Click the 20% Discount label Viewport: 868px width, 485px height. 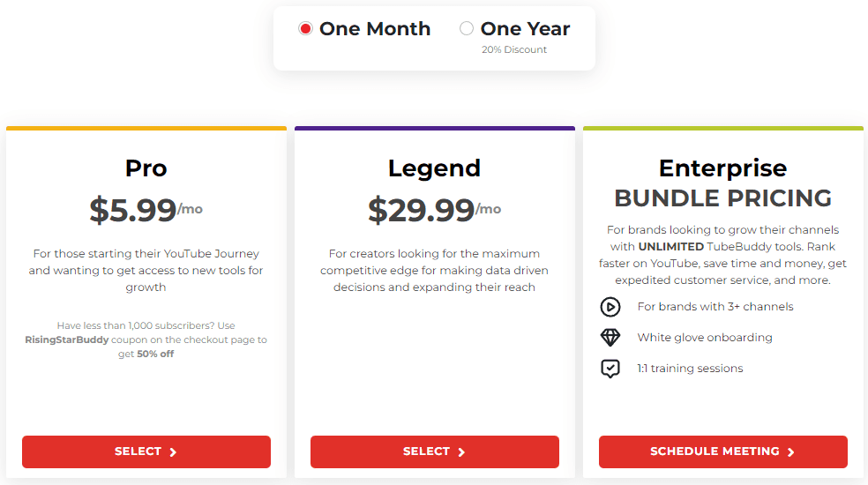point(513,50)
